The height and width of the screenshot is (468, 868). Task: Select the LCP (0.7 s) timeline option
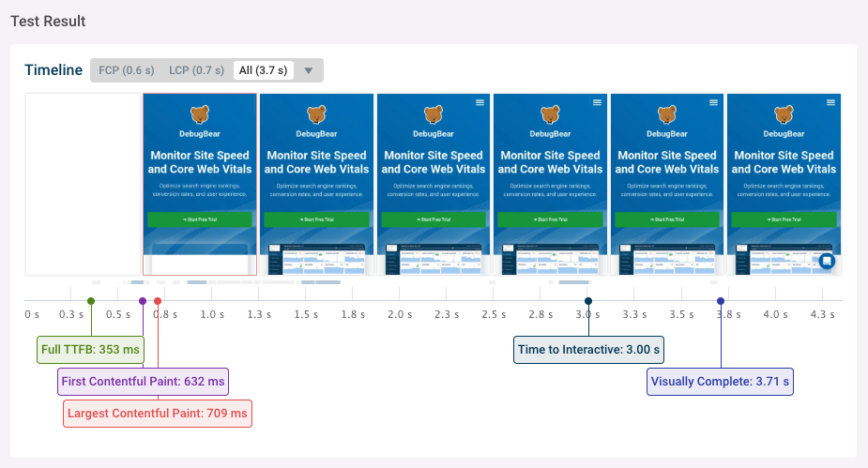196,70
